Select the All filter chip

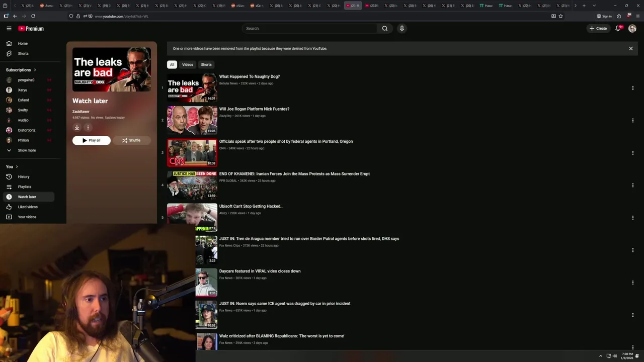(172, 65)
